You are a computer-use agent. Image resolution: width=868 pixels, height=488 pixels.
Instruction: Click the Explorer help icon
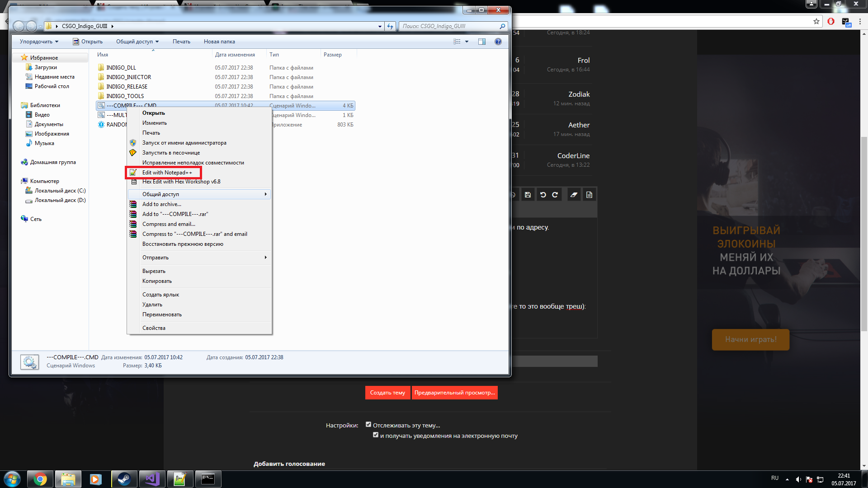coord(498,42)
